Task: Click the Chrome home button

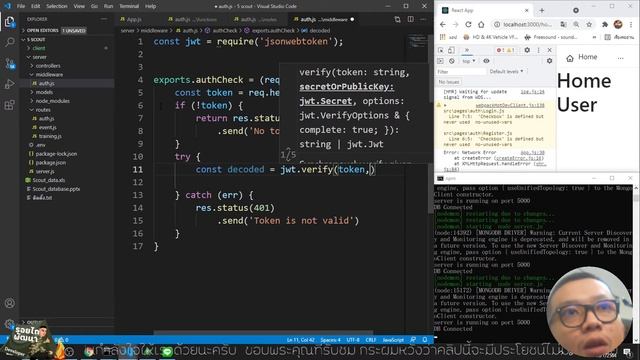Action: [x=481, y=24]
